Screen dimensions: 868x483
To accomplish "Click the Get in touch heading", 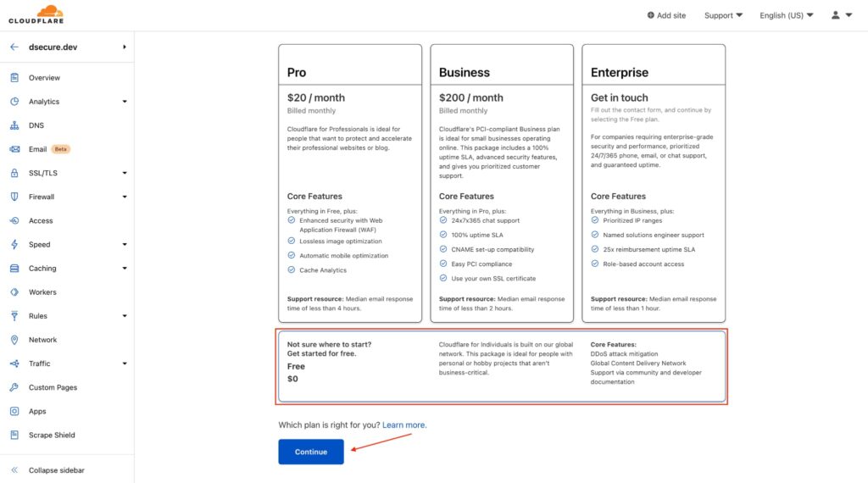I will click(619, 97).
